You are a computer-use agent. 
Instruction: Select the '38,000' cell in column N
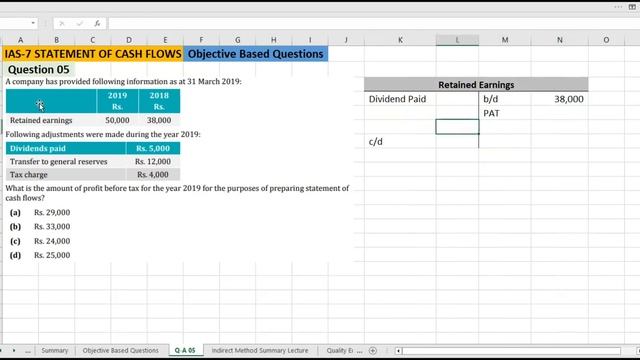560,99
